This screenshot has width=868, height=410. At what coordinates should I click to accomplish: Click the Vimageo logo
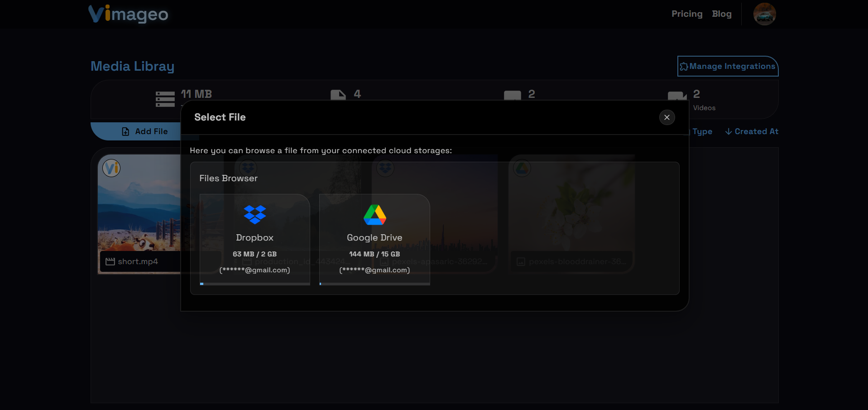click(128, 14)
